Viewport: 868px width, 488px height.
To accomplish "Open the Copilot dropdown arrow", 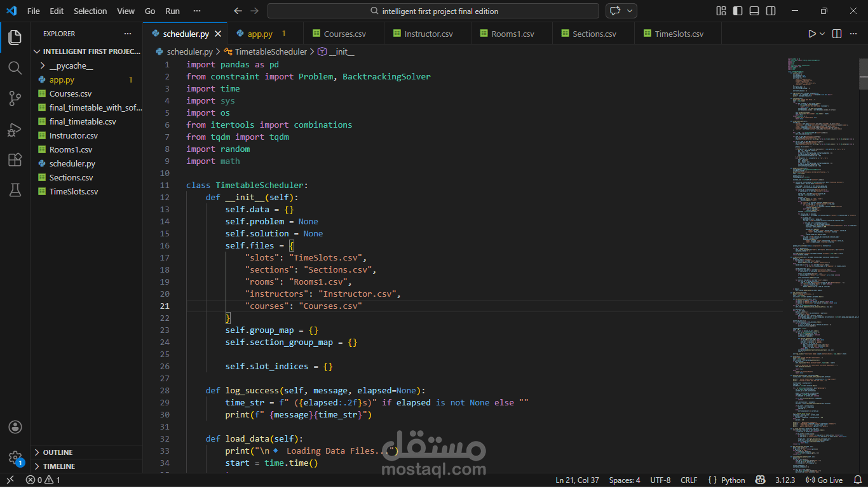I will tap(630, 11).
